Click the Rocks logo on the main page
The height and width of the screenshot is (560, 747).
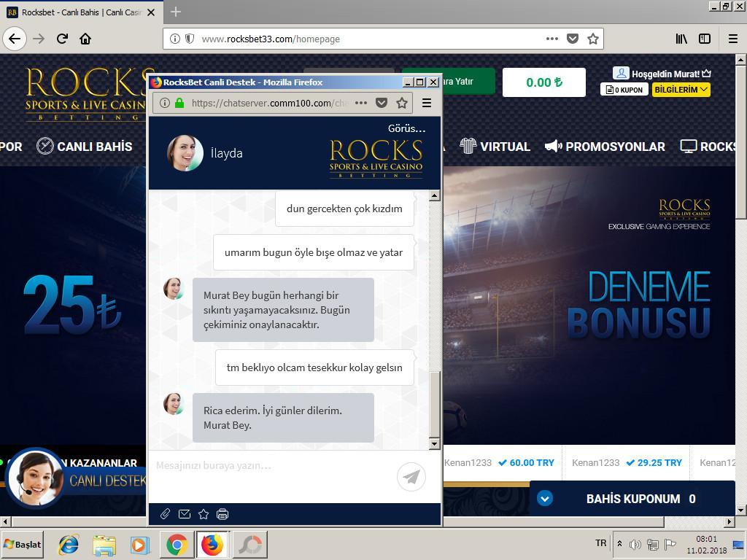tap(86, 94)
